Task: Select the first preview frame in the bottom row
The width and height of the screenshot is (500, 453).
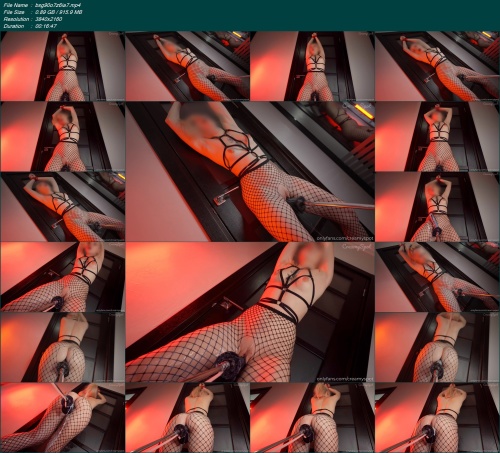Action: (63, 417)
